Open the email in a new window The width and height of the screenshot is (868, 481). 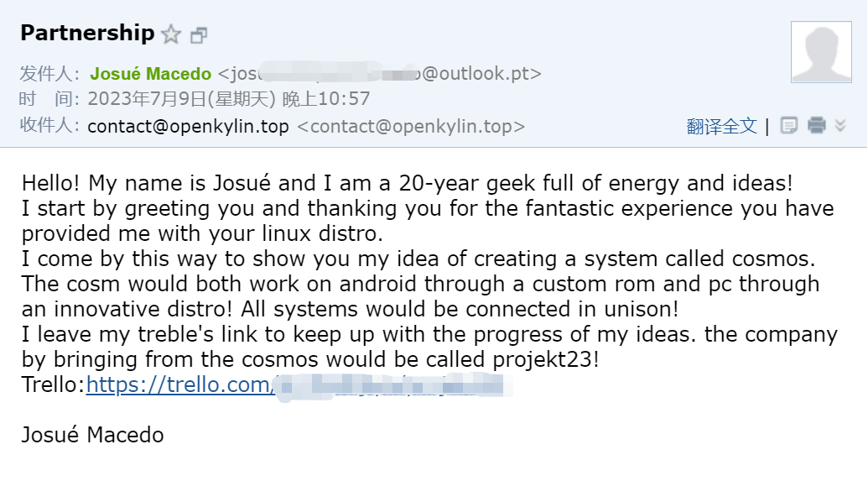[199, 35]
